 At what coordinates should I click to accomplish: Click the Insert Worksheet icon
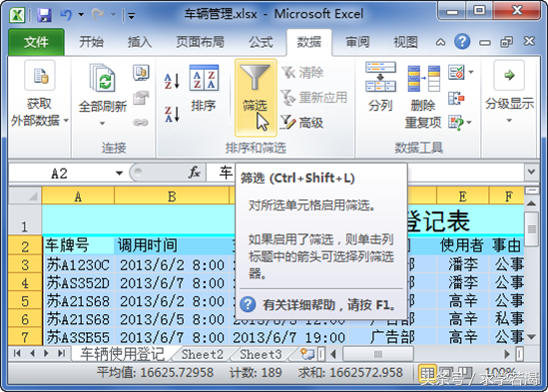point(306,354)
